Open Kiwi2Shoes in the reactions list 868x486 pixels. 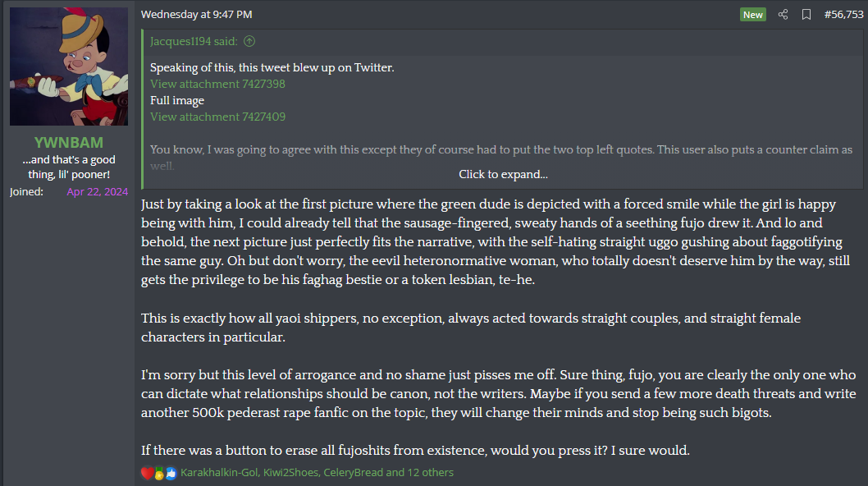(x=291, y=473)
